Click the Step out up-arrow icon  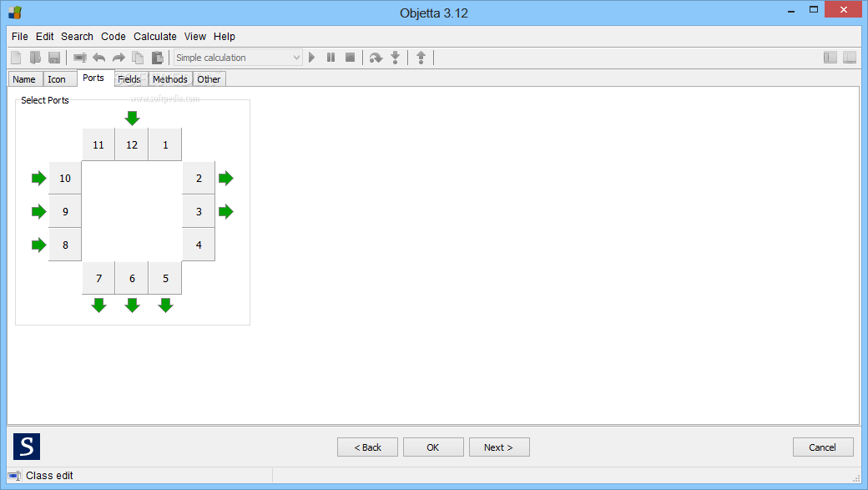coord(421,58)
